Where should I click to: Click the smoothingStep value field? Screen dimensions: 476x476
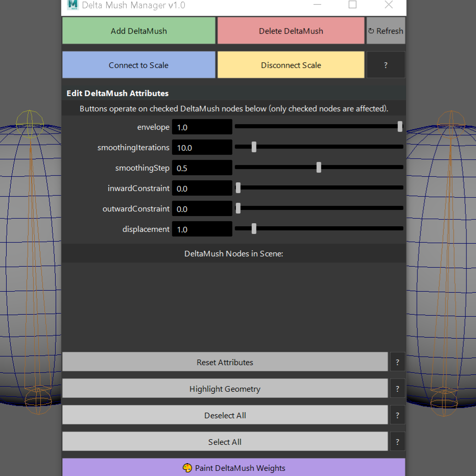[x=202, y=168]
